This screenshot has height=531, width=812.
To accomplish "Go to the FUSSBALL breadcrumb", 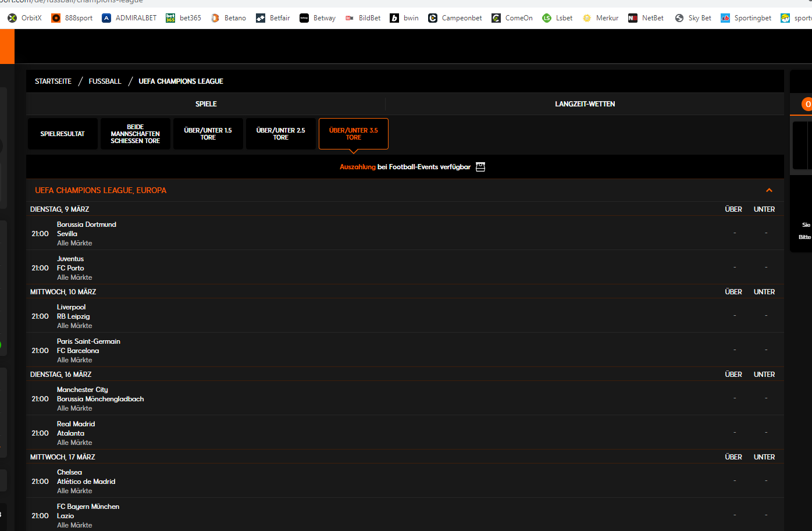I will click(x=105, y=81).
